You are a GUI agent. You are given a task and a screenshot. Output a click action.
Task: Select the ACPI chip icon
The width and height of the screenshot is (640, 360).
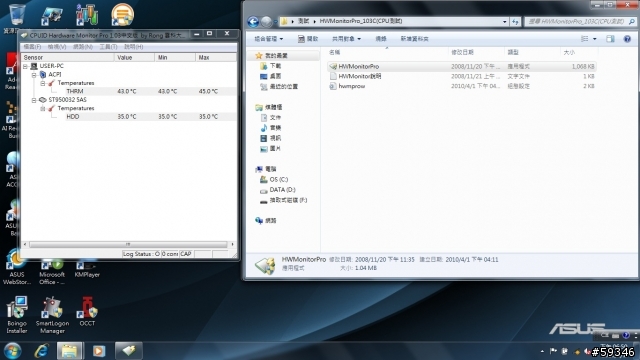pos(43,75)
